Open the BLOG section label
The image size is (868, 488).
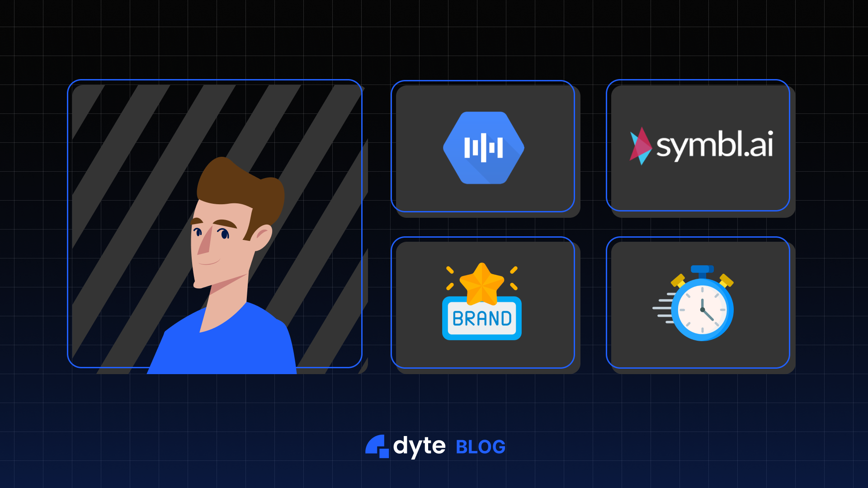pos(481,446)
